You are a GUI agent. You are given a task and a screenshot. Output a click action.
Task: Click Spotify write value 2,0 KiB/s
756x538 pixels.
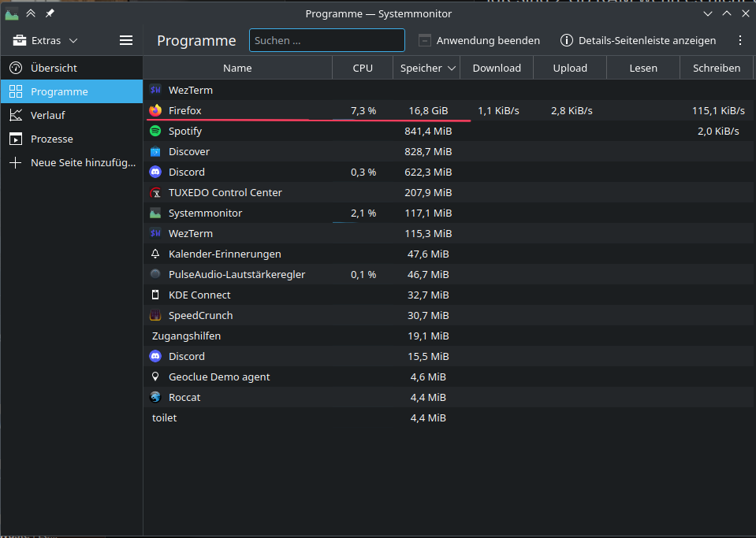718,131
